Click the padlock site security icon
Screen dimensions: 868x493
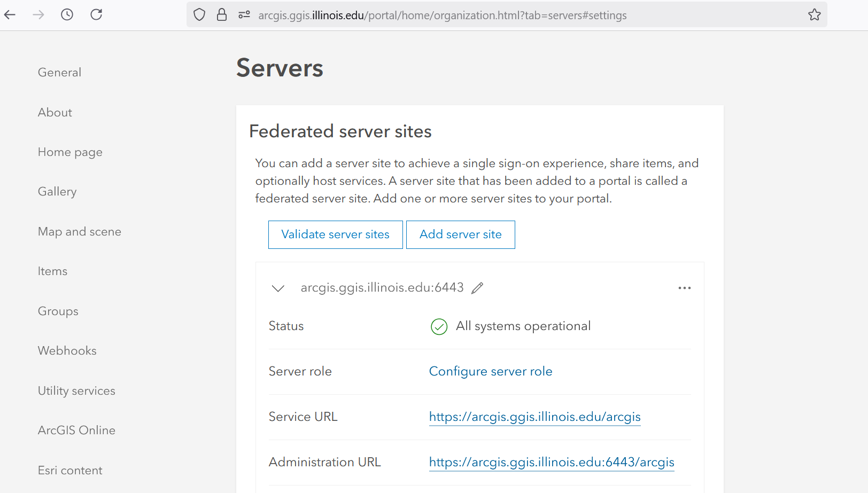point(222,15)
